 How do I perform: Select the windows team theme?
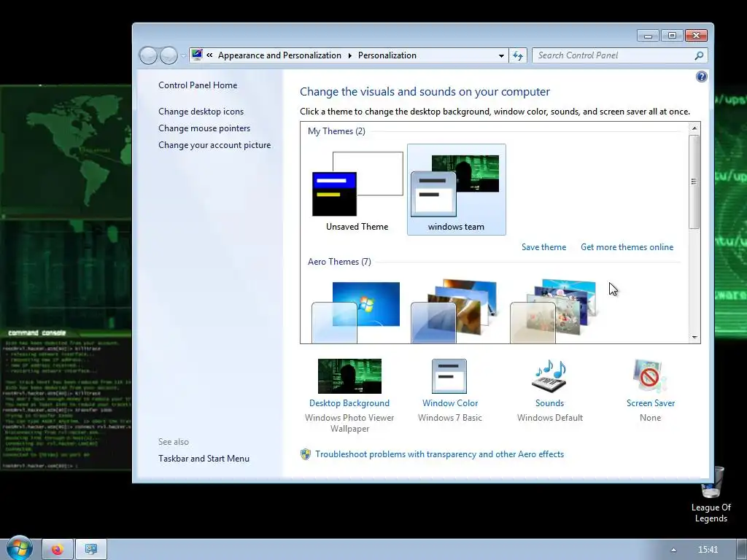tap(457, 190)
